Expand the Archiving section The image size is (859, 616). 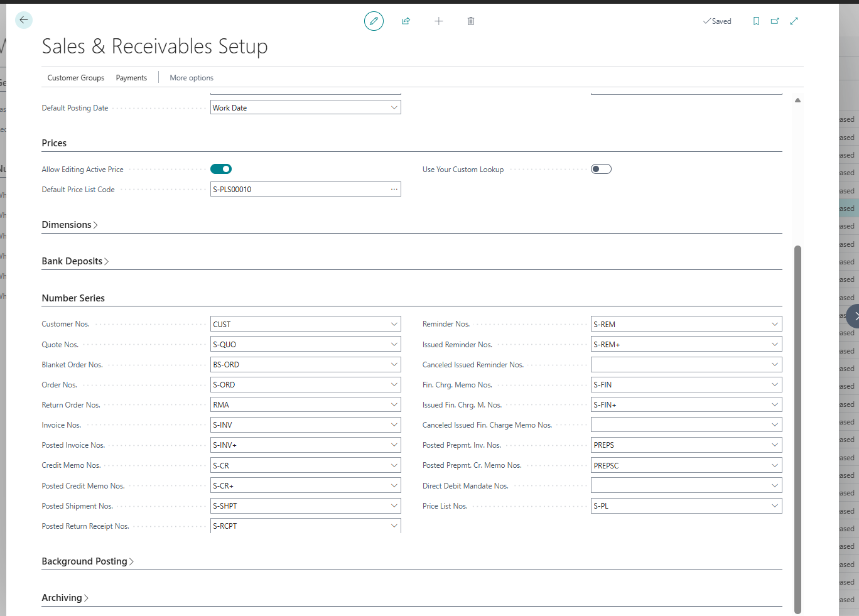[x=65, y=598]
